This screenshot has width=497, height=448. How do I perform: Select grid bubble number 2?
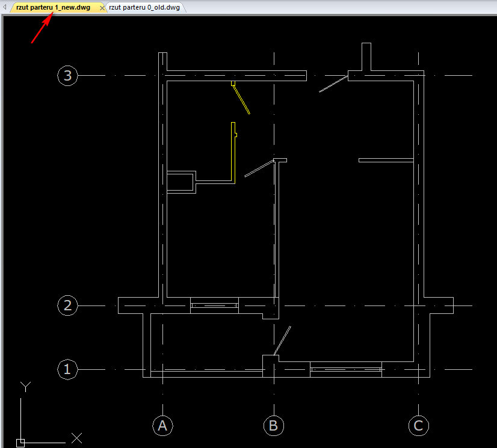pos(67,305)
